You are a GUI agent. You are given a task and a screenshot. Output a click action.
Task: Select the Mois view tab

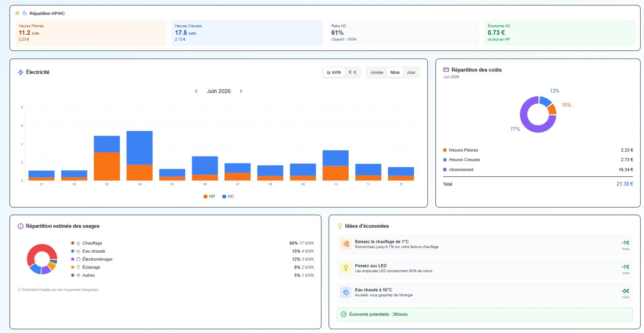(x=395, y=72)
